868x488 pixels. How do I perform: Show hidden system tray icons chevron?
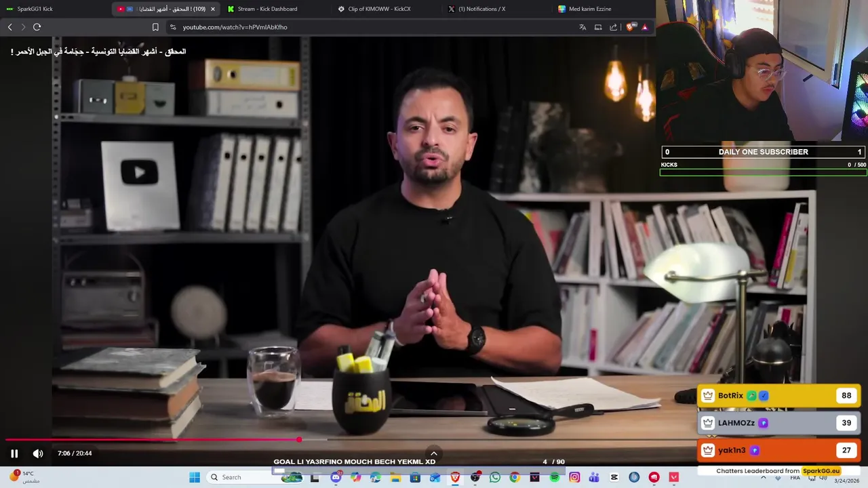pos(764,477)
